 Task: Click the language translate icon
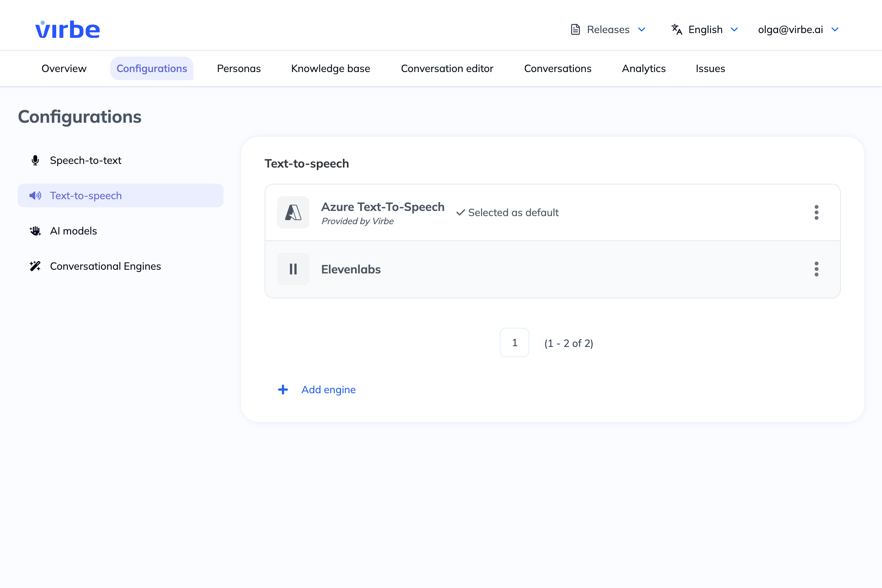pos(677,29)
